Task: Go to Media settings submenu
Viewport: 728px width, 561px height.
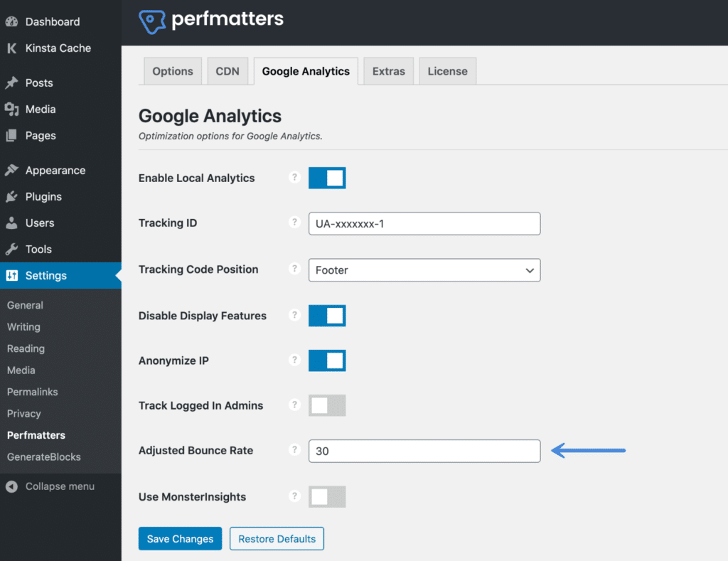Action: click(x=21, y=370)
